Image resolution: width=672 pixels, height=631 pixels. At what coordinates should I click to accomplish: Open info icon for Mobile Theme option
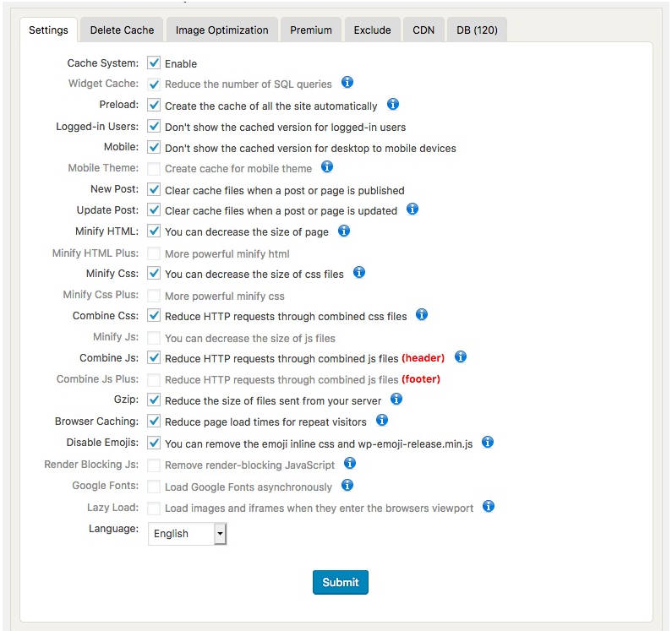[x=327, y=166]
